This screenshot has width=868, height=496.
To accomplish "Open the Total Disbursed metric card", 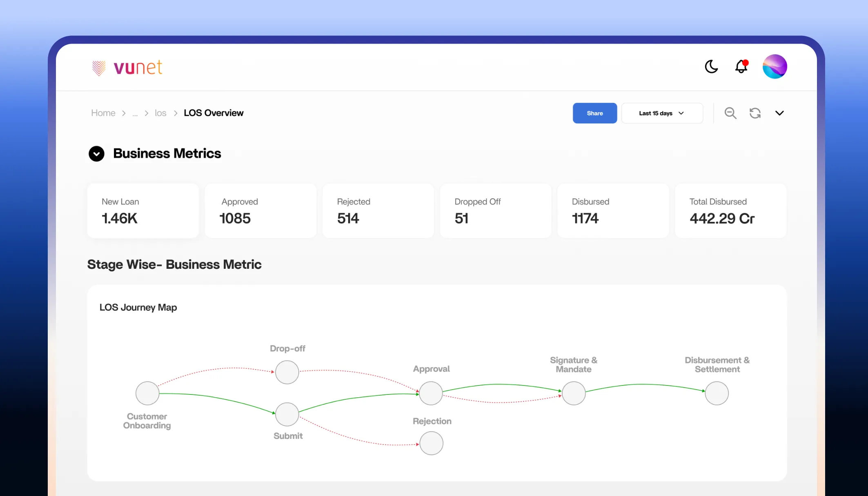I will pyautogui.click(x=730, y=210).
